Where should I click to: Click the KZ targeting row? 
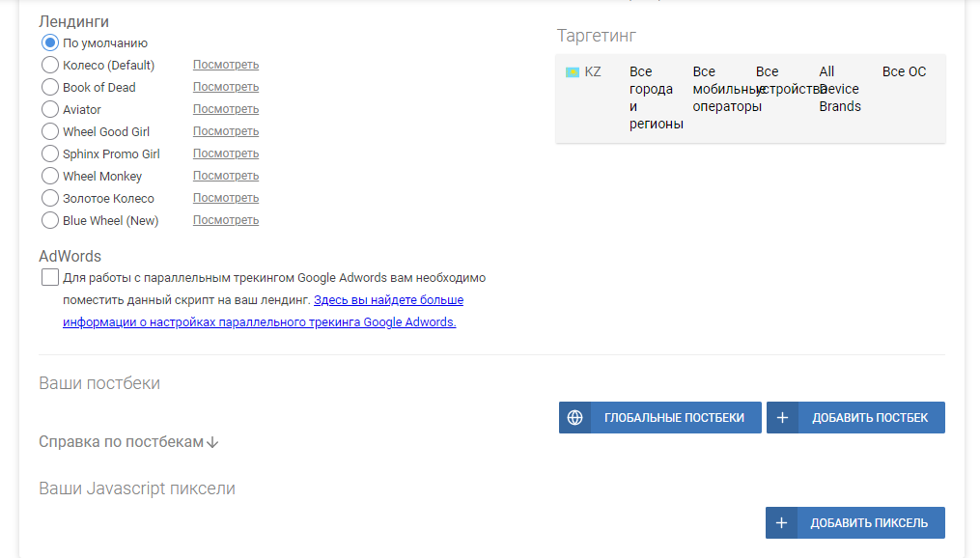pyautogui.click(x=750, y=98)
